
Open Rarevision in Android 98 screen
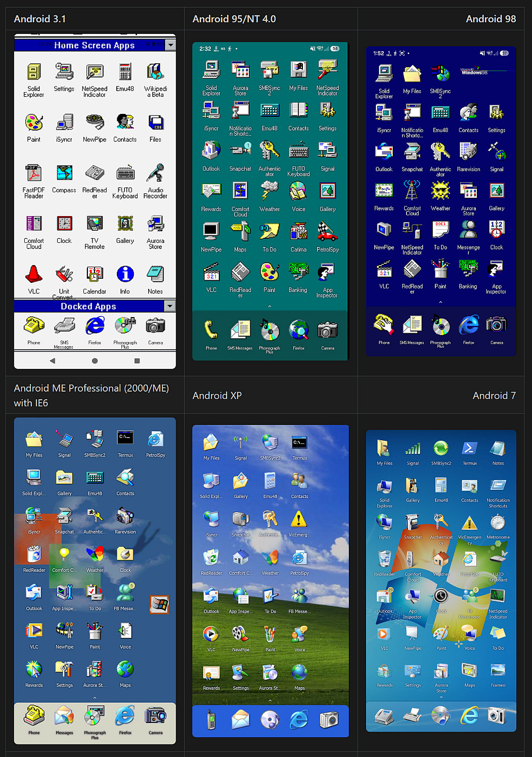point(468,151)
